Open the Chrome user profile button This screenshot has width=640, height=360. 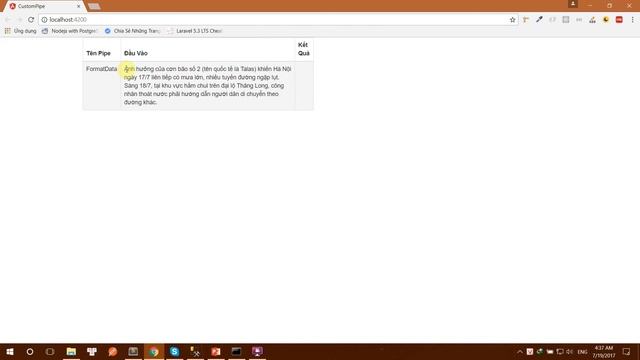click(573, 4)
